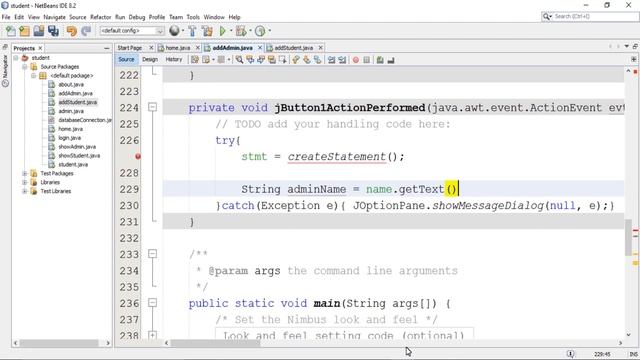Expand the Test Libraries node

coord(25,191)
